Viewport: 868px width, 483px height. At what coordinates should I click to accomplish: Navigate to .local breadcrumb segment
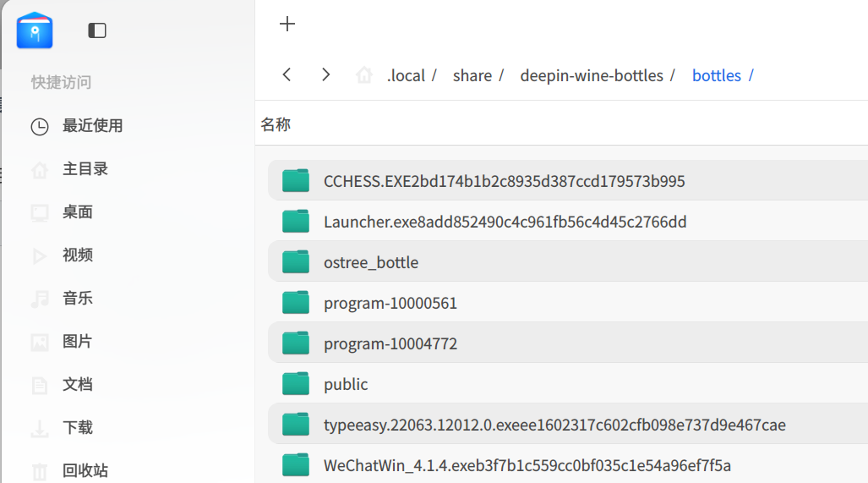(406, 75)
